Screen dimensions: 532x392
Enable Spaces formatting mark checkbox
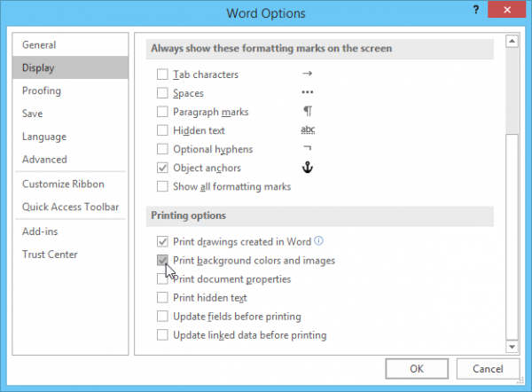(x=162, y=93)
